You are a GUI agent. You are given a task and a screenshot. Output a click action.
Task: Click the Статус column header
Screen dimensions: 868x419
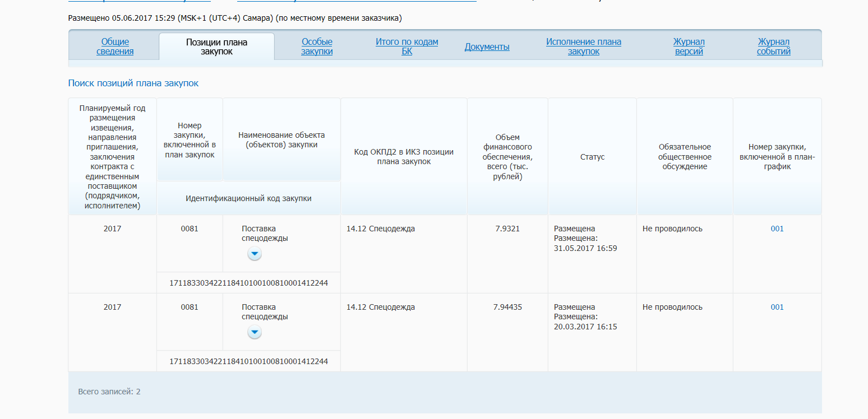592,157
